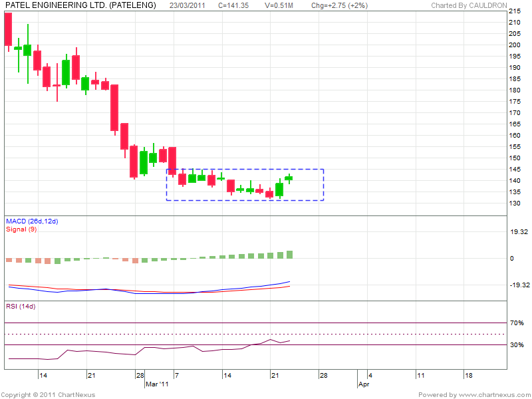Click the Apr month marker on timeline

point(363,384)
